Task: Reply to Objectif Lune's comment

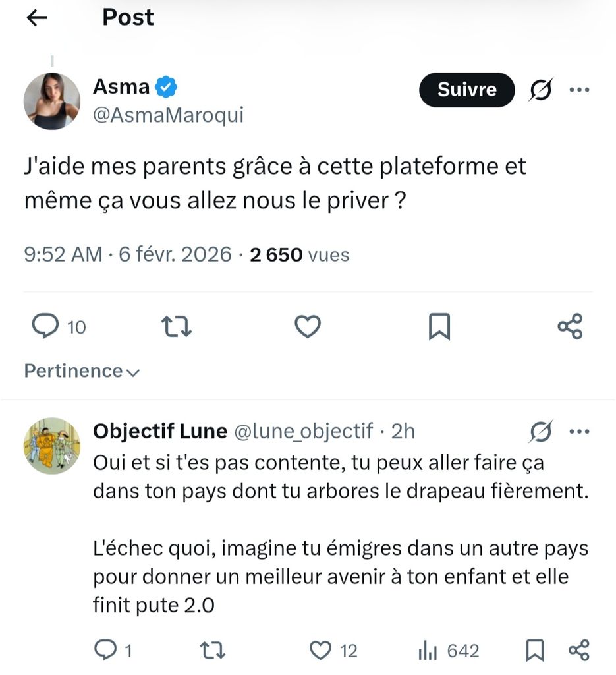Action: coord(105,651)
